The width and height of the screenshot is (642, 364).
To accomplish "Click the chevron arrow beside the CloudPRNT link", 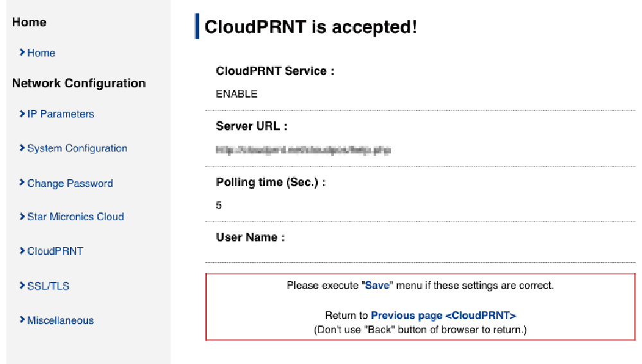I will click(22, 250).
